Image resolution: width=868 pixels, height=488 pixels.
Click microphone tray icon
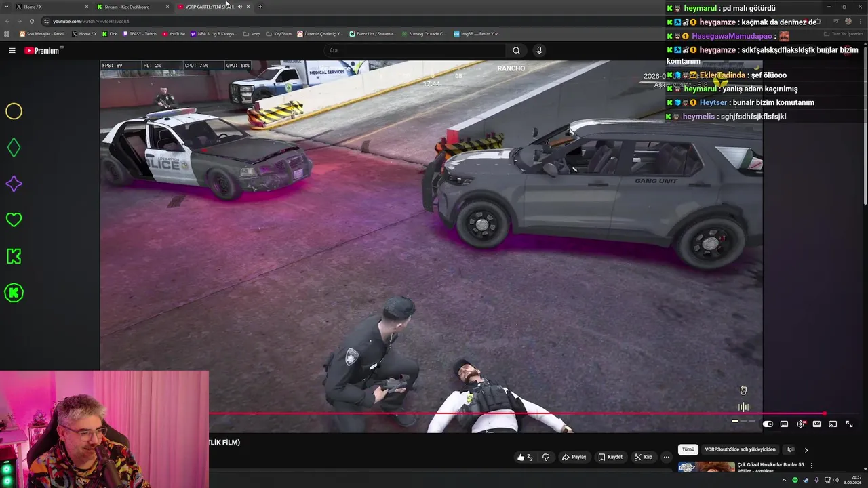click(x=816, y=480)
